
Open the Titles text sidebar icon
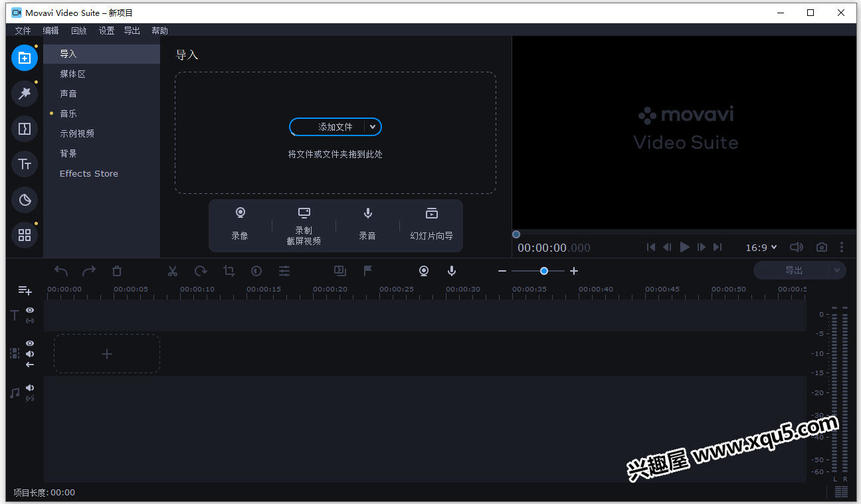[25, 164]
